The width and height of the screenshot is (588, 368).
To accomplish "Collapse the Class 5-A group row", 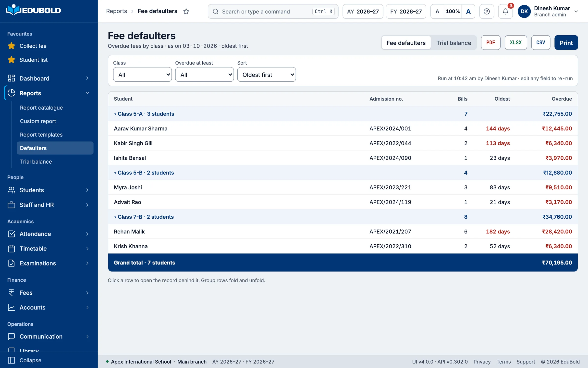I will pyautogui.click(x=343, y=114).
